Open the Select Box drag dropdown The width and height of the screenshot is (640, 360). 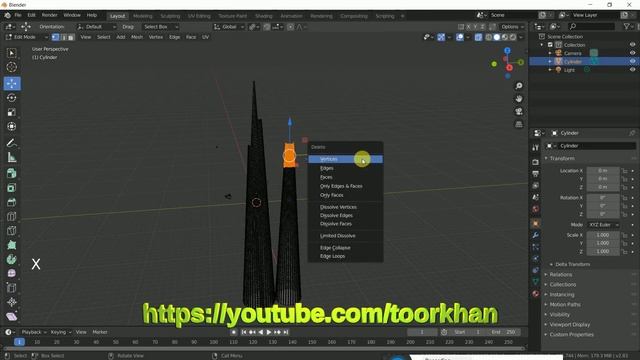point(160,27)
